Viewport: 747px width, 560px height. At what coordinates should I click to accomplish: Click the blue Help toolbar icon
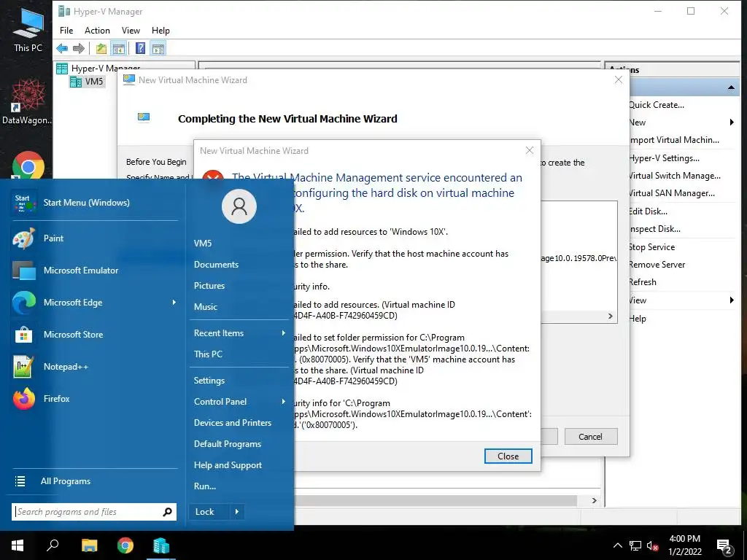tap(141, 48)
